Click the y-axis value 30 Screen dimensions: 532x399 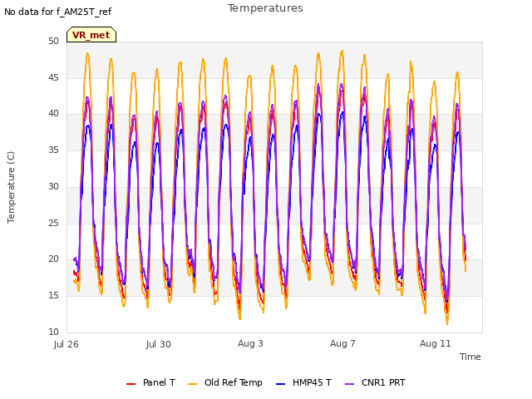(53, 186)
